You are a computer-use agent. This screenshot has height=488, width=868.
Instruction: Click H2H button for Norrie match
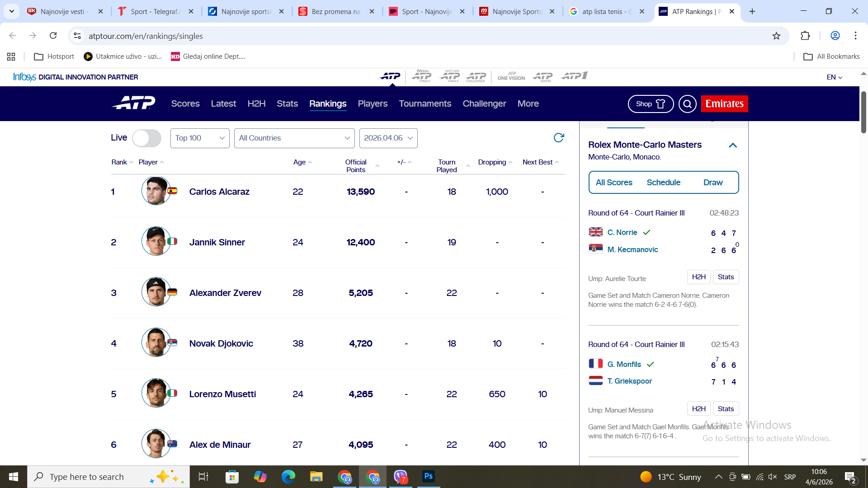click(x=698, y=277)
